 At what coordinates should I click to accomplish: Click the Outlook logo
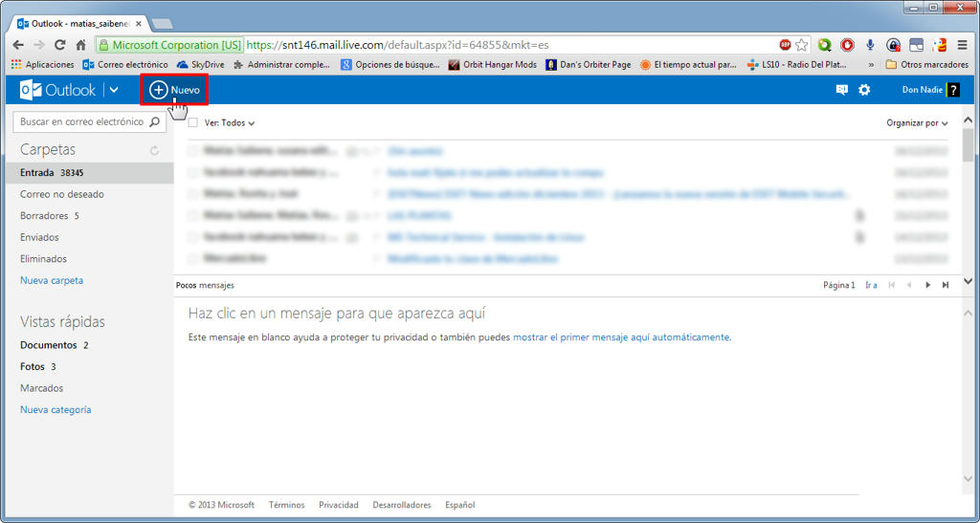(x=57, y=90)
